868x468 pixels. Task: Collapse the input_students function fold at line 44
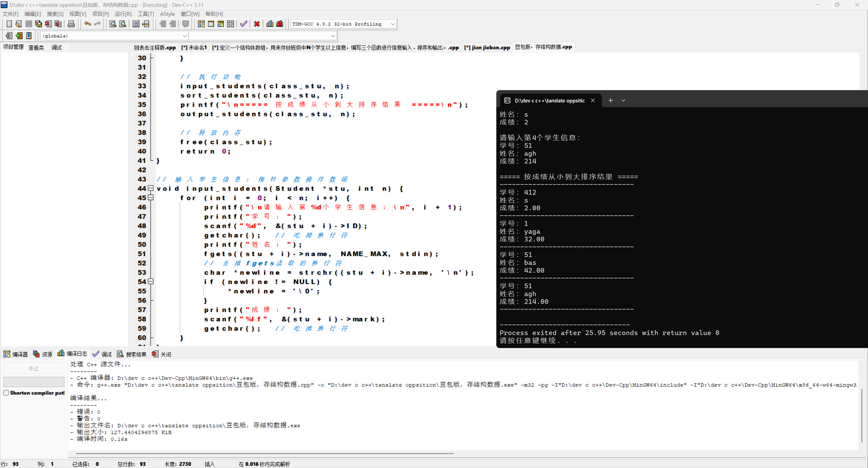point(151,188)
